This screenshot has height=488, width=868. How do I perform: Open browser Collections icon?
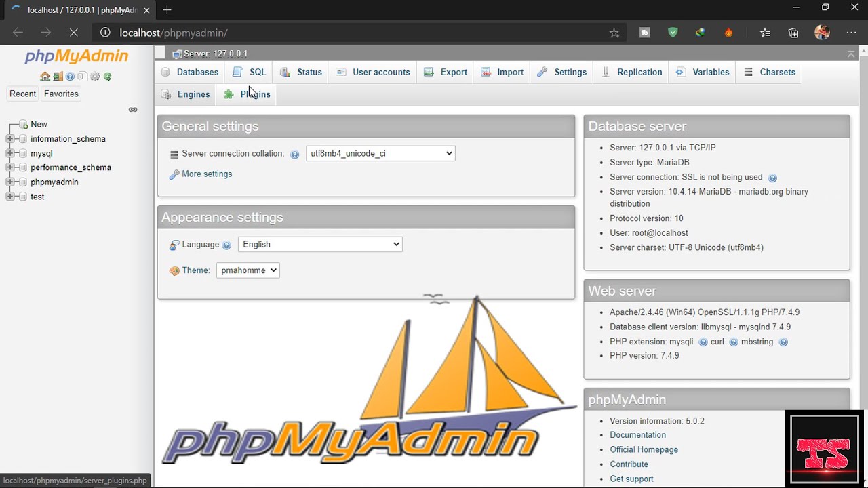click(x=793, y=33)
